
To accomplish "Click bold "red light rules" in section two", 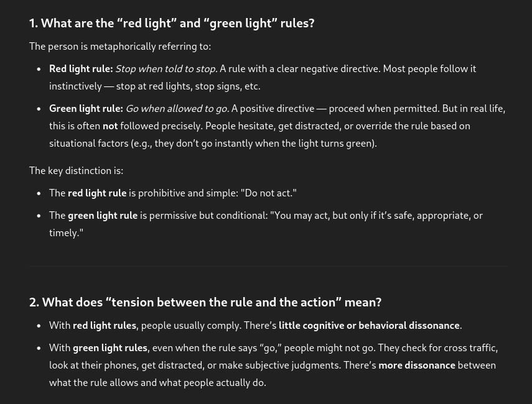I will (104, 326).
